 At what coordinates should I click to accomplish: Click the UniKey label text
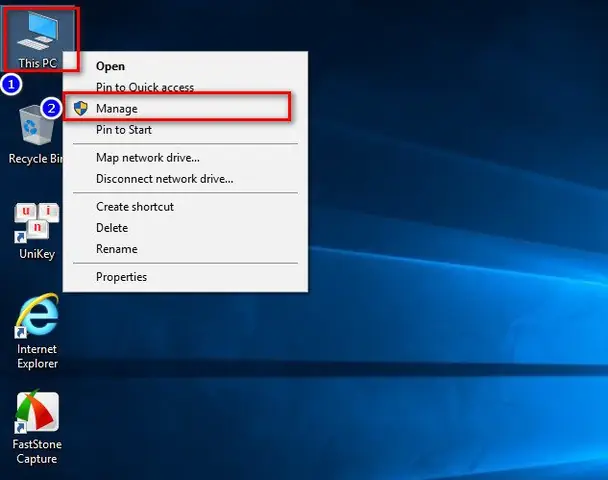coord(37,254)
